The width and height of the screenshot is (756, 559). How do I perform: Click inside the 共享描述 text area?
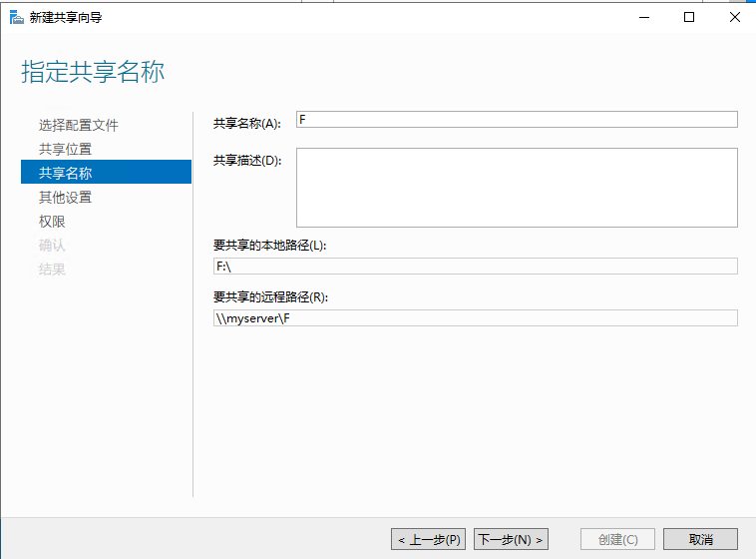[x=517, y=188]
